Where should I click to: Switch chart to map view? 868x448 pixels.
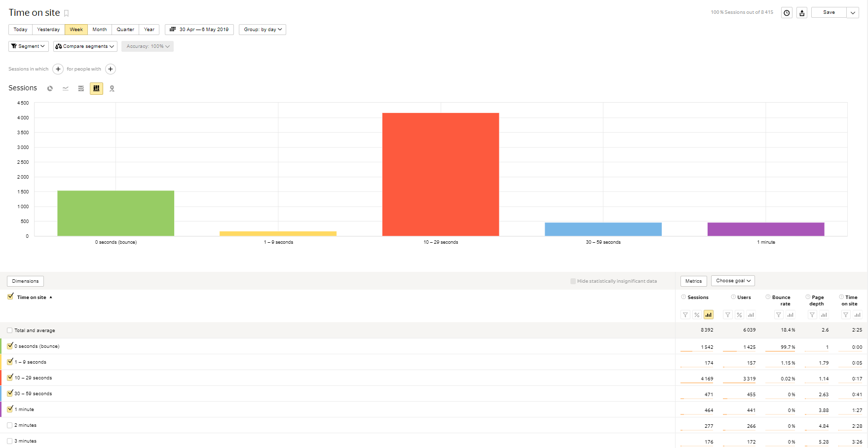[112, 88]
